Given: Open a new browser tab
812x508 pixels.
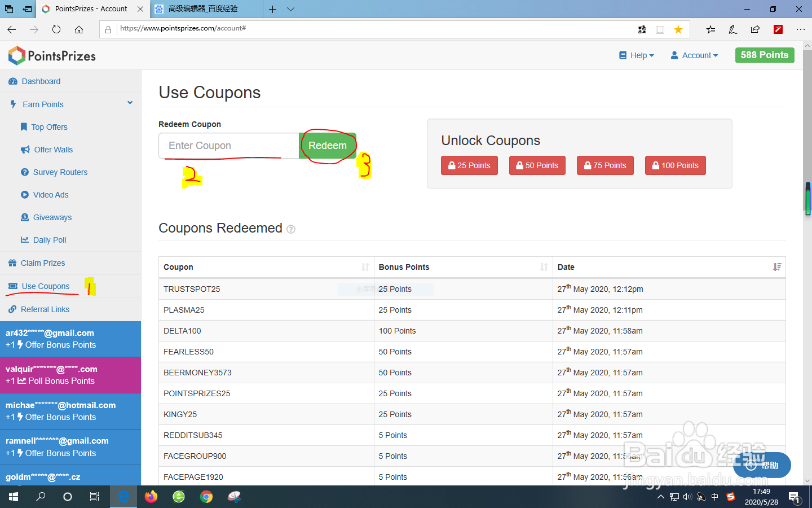Looking at the screenshot, I should pos(272,9).
